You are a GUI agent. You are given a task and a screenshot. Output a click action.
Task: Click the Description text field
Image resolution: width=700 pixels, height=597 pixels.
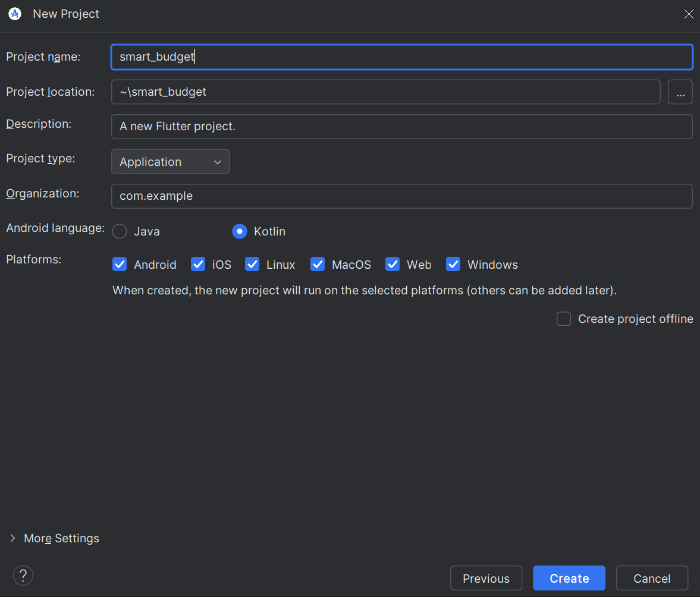[x=402, y=127]
